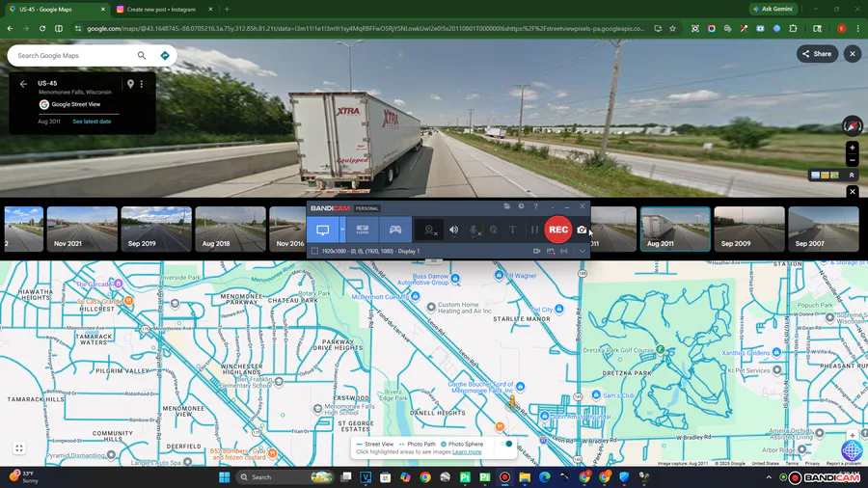Toggle Bandicam microphone recording

[x=474, y=230]
